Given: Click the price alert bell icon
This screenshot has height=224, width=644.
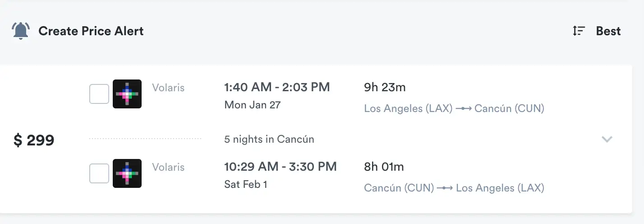Looking at the screenshot, I should coord(20,31).
